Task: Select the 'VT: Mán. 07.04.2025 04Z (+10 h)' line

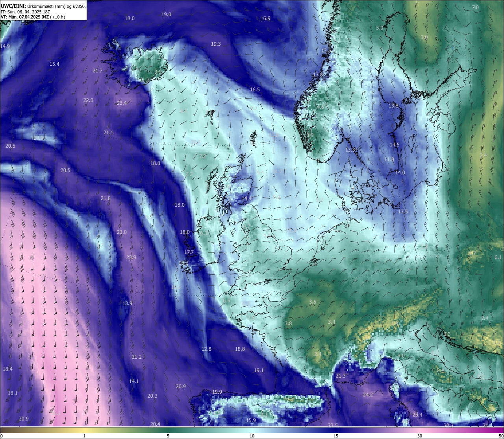Action: 33,17
